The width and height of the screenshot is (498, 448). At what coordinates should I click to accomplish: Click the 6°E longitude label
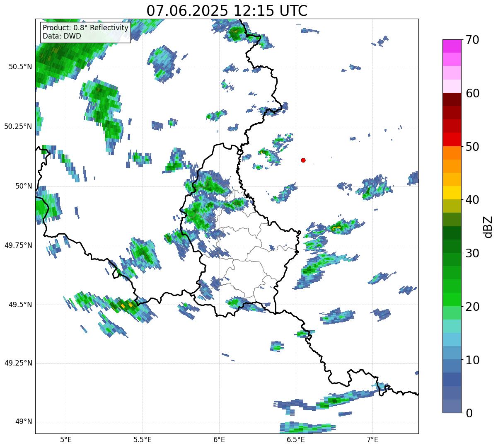[x=219, y=439]
